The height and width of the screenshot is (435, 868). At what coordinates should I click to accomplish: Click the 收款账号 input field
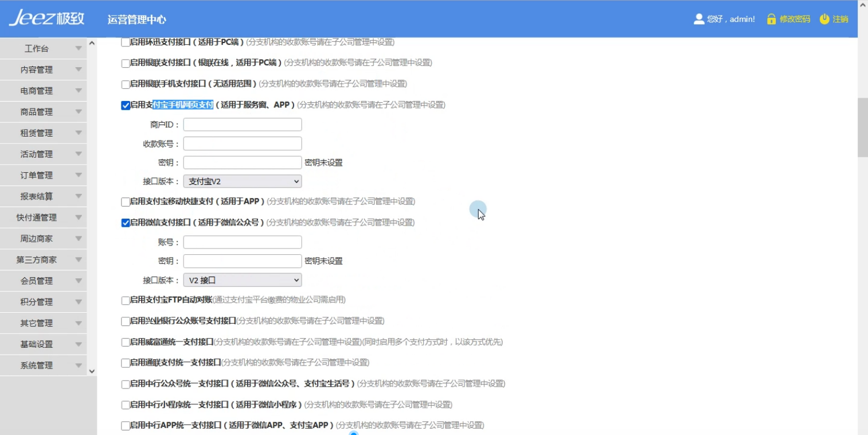243,143
